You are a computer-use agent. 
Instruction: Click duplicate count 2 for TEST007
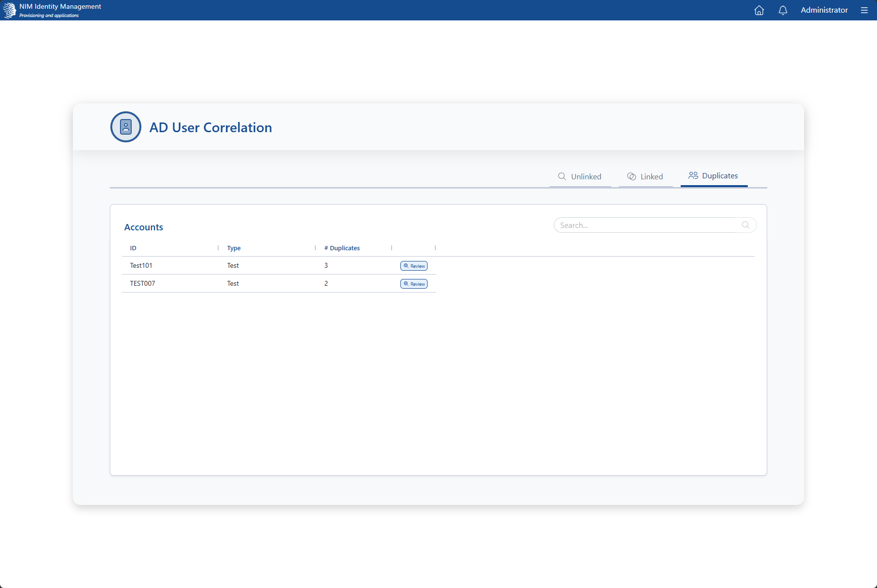[326, 283]
